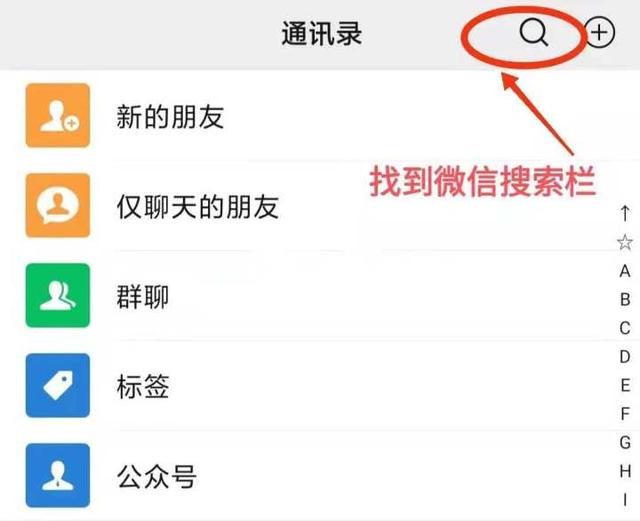Viewport: 640px width, 521px height.
Task: Tap the Official Accounts person icon
Action: coord(58,475)
